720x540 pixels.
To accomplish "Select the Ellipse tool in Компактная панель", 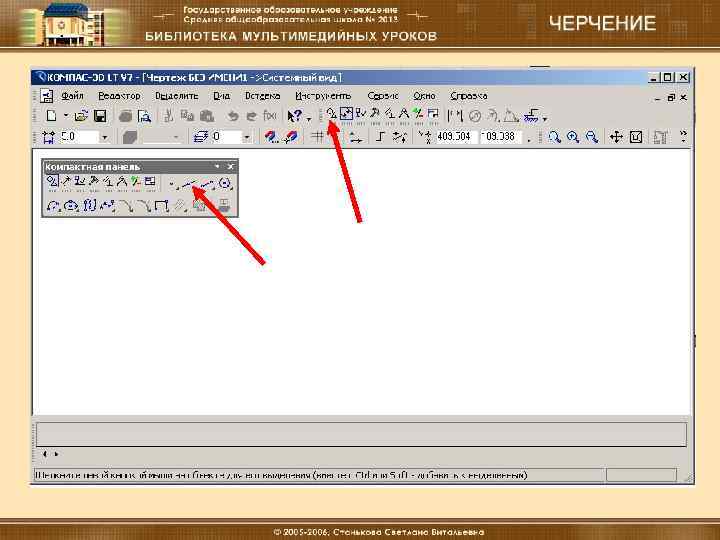I will [71, 206].
